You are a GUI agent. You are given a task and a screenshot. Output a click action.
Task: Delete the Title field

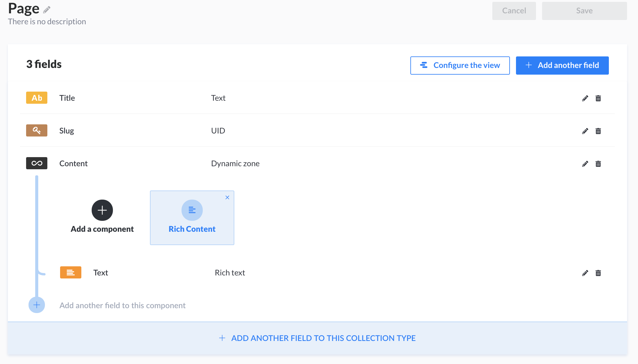(x=598, y=98)
